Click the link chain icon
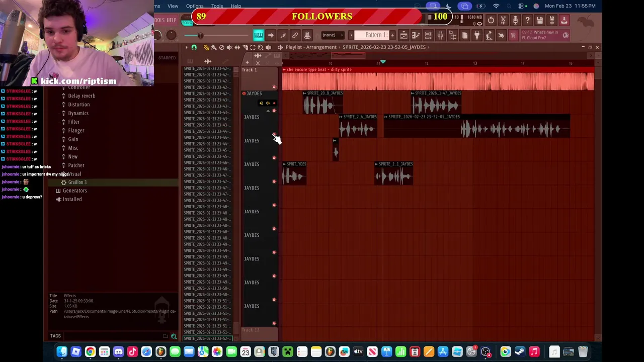This screenshot has height=362, width=644. tap(295, 35)
